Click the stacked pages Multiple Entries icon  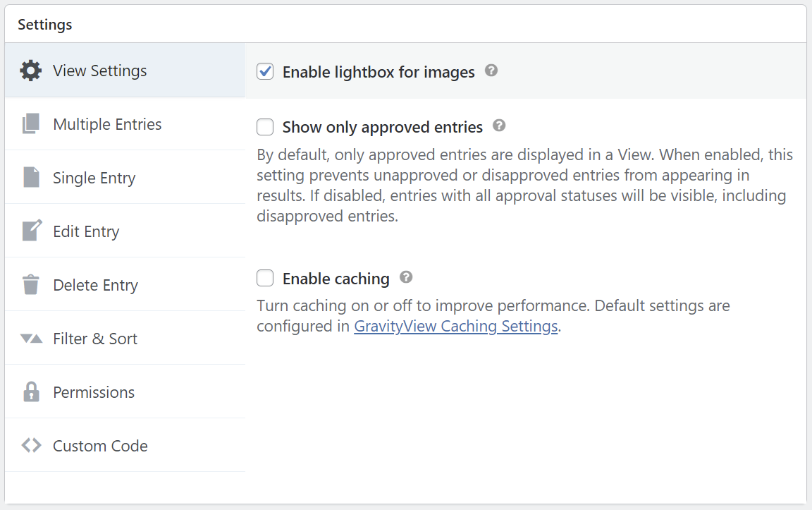31,124
